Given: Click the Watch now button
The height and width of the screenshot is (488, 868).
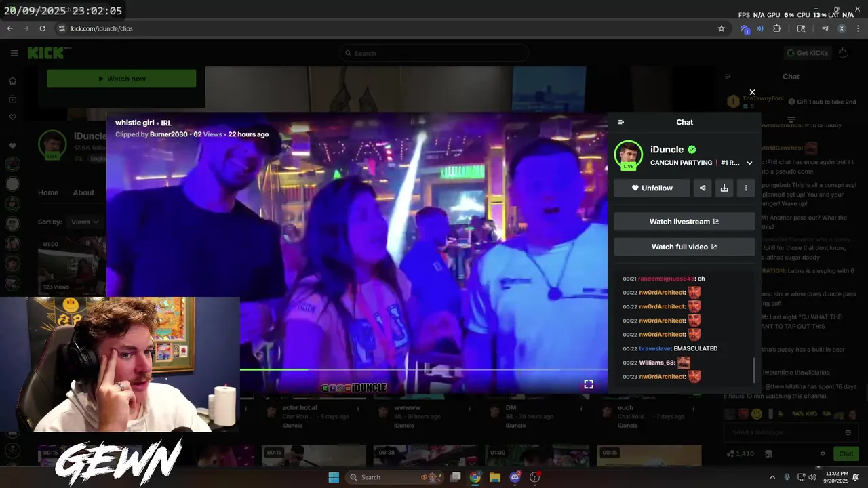Looking at the screenshot, I should 121,79.
